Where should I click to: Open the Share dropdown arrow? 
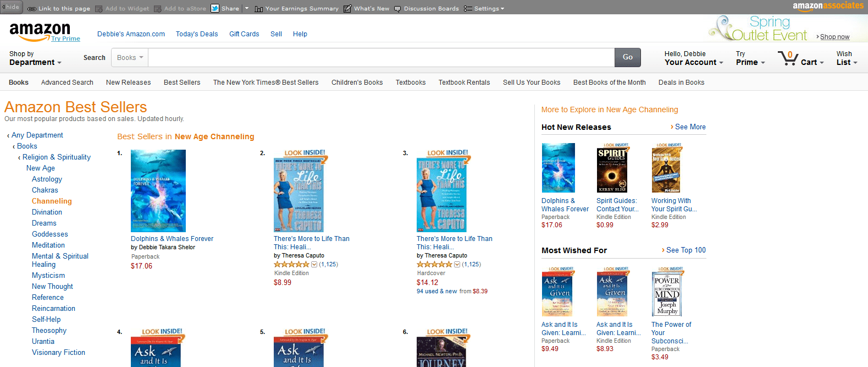(247, 8)
